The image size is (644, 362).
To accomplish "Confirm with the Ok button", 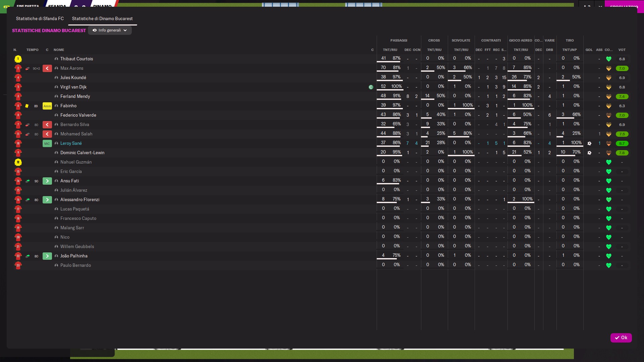I will click(621, 338).
